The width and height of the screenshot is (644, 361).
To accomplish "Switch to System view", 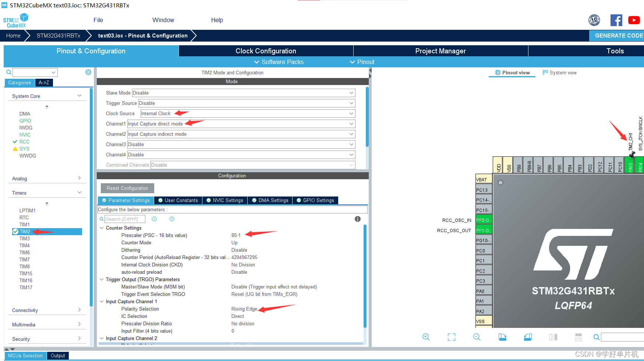I will tap(560, 72).
